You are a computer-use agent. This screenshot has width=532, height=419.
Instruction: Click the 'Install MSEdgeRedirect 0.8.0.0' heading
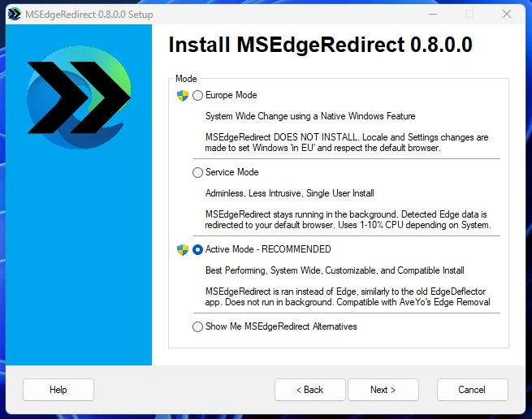(x=320, y=45)
